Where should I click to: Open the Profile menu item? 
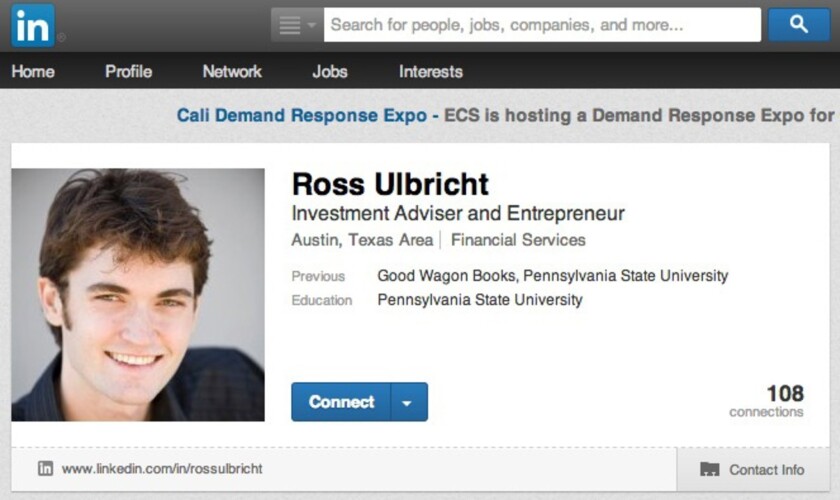[x=129, y=71]
